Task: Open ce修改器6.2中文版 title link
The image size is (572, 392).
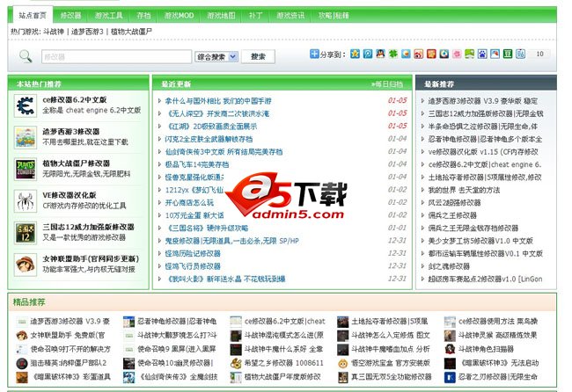Action: [76, 99]
